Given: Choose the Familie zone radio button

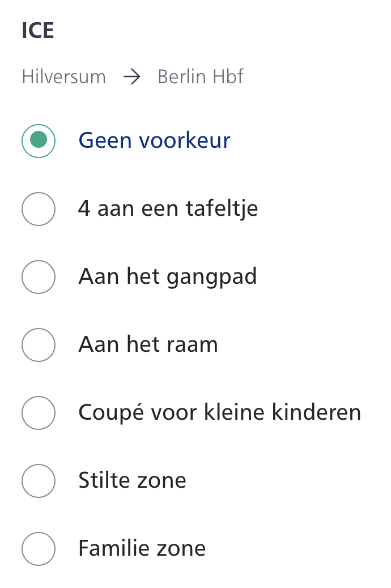Looking at the screenshot, I should (39, 548).
